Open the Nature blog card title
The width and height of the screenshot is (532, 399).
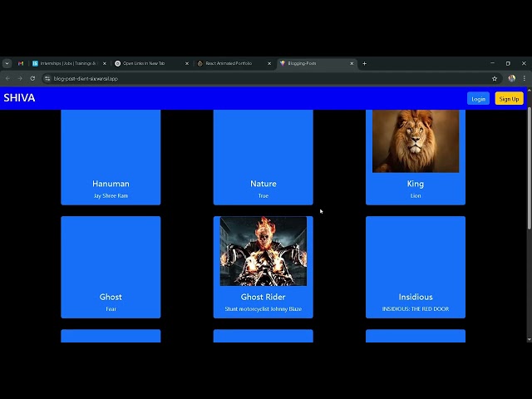264,184
